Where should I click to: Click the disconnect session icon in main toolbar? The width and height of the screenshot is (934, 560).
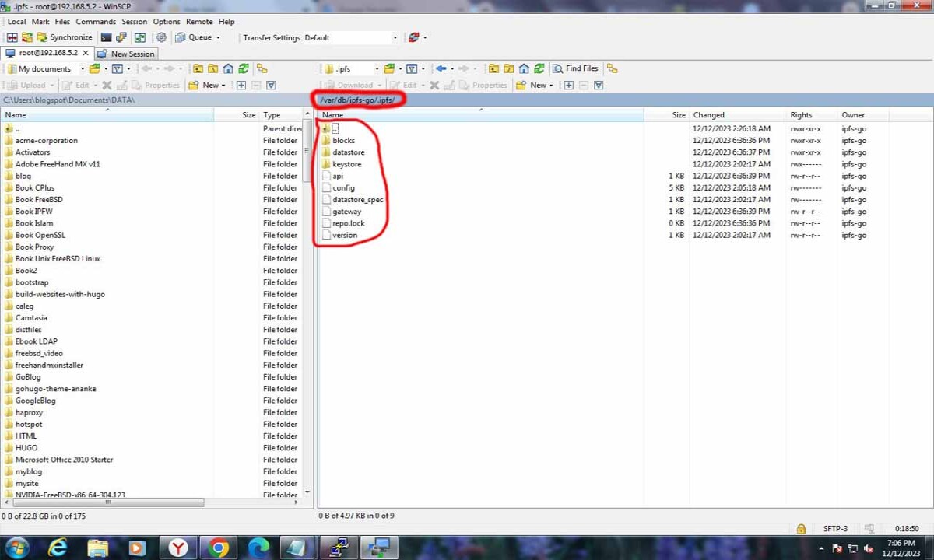[x=414, y=37]
